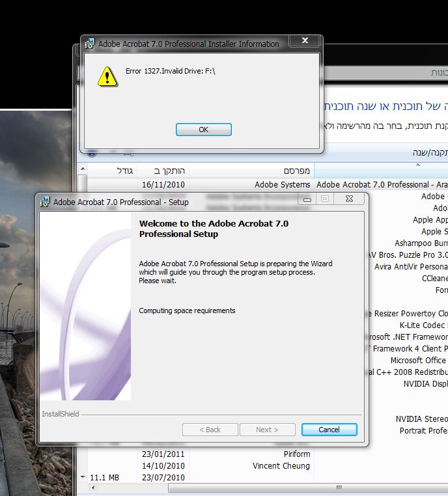This screenshot has height=496, width=448.
Task: Click the maximize button of Setup window
Action: (325, 199)
